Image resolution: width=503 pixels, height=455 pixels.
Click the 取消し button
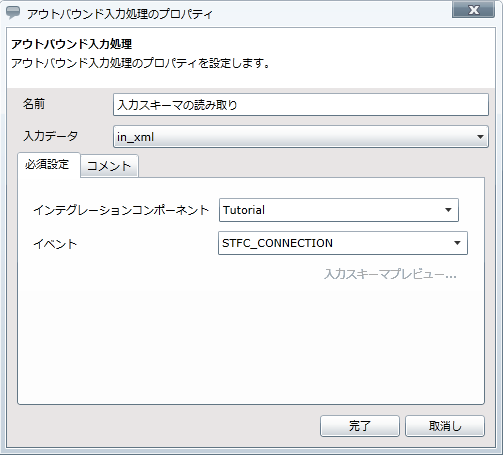[445, 426]
